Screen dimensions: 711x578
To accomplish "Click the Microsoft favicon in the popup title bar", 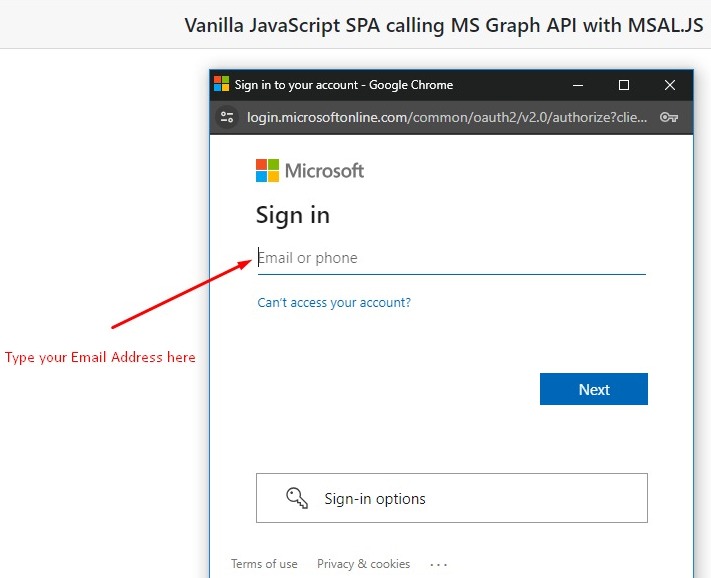I will 222,85.
